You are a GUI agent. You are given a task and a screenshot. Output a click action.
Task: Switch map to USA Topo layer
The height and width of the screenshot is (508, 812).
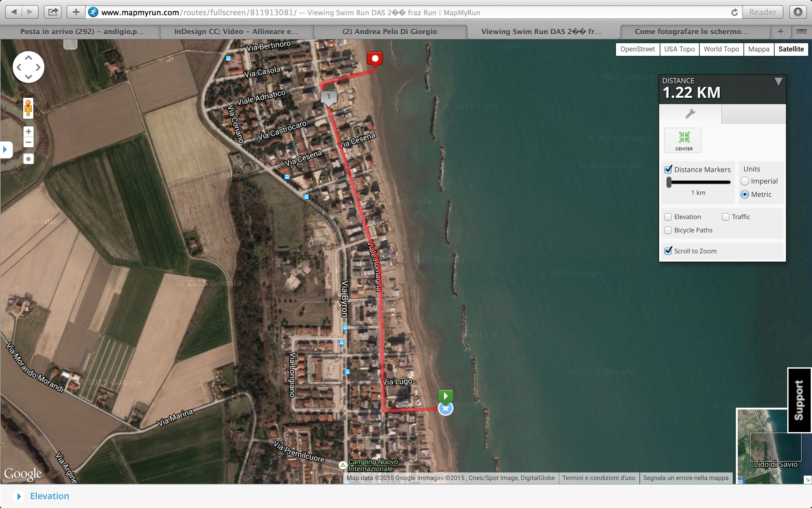pyautogui.click(x=679, y=49)
